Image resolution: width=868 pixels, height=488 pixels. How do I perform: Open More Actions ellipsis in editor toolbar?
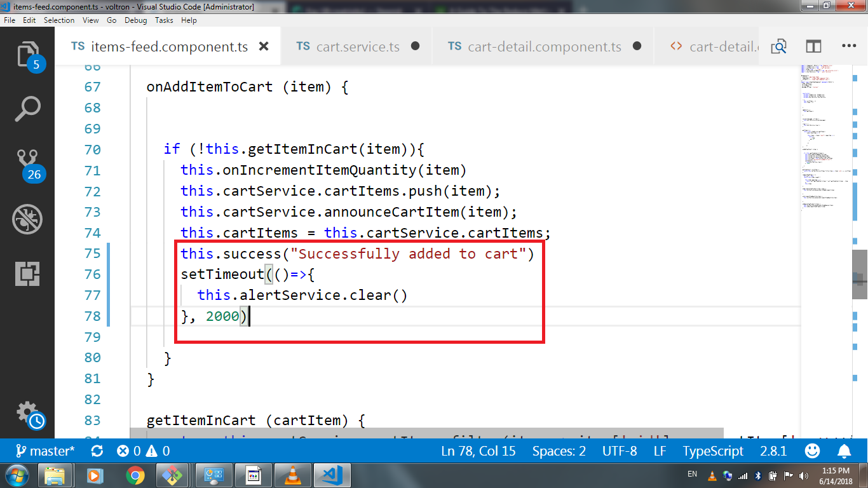coord(849,46)
